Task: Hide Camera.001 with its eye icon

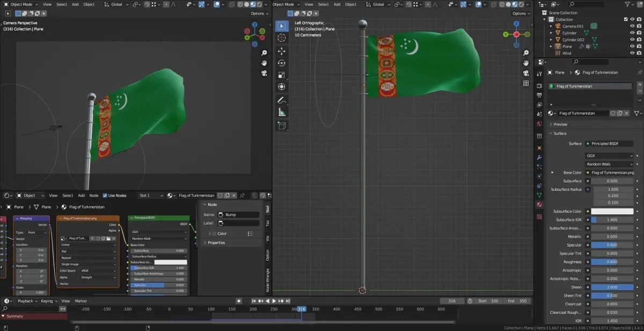Action: click(x=632, y=26)
